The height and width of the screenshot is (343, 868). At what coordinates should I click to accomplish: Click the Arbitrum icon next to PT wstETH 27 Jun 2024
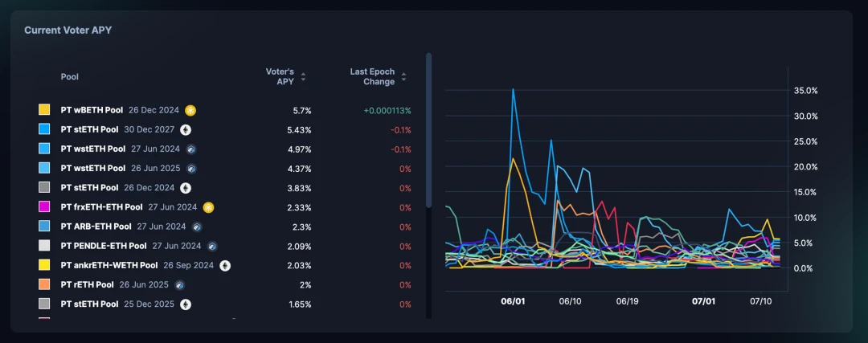pos(191,149)
